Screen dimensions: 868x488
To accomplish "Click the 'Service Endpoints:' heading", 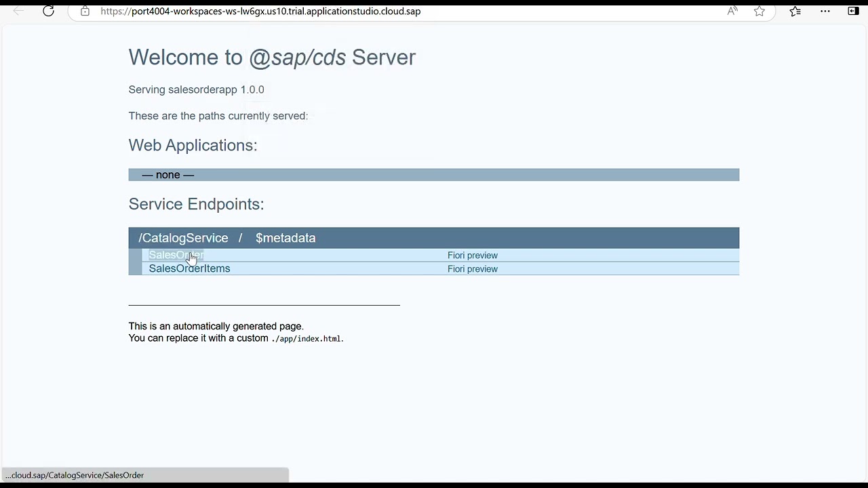I will 196,204.
